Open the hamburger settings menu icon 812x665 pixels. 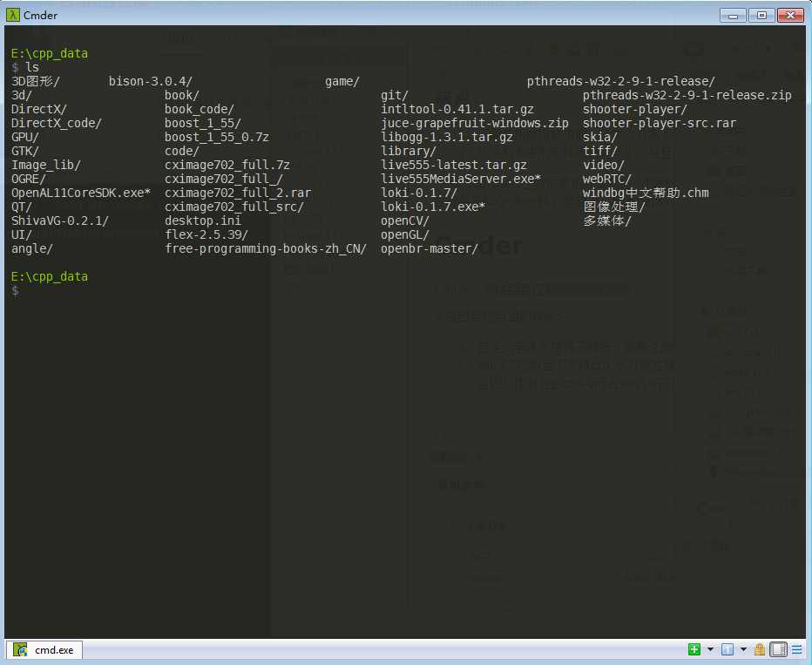[x=797, y=649]
